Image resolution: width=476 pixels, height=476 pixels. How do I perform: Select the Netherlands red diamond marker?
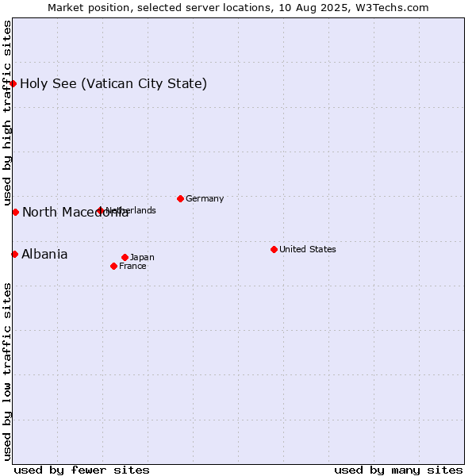100,210
